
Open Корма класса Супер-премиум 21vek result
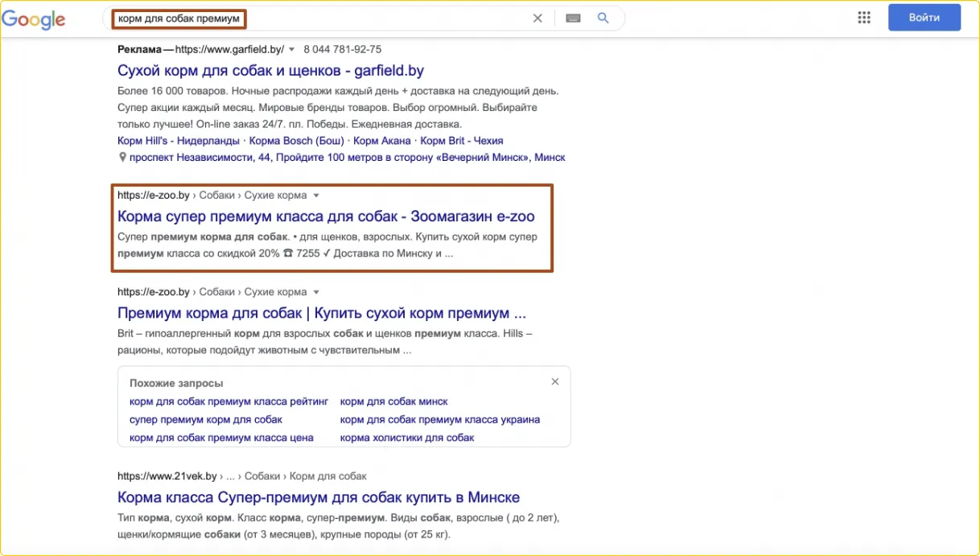319,497
